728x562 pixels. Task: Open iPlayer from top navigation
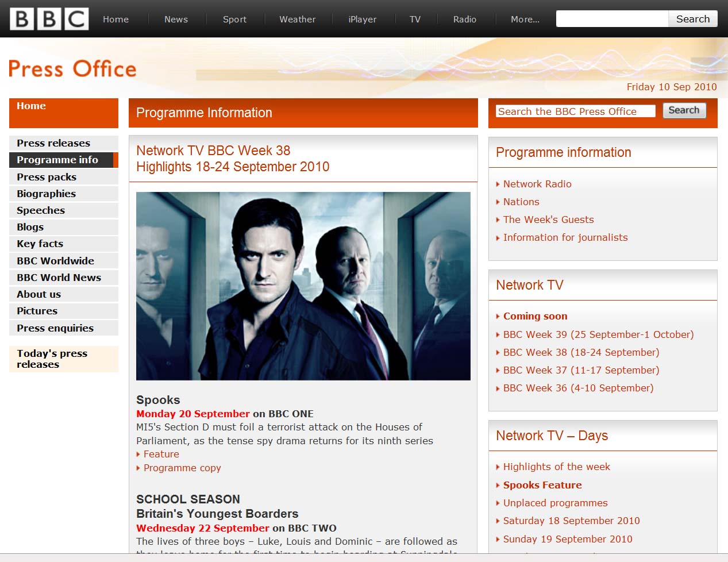pos(362,19)
